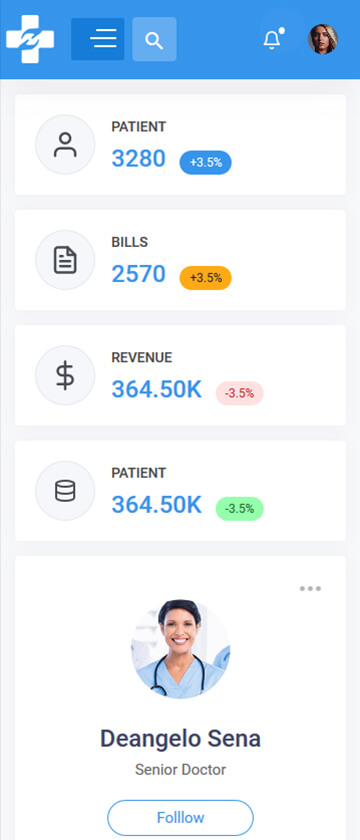The height and width of the screenshot is (840, 360).
Task: Click the dollar icon in Revenue card
Action: pos(65,375)
